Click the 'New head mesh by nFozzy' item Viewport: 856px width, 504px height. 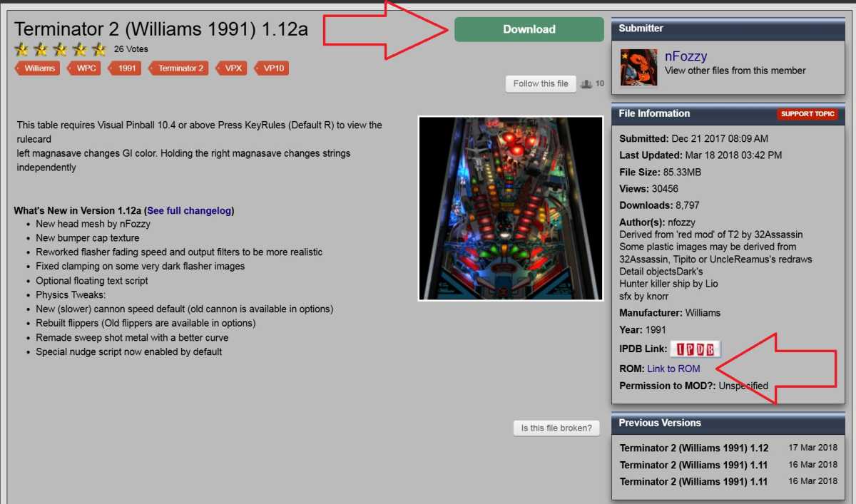(x=93, y=224)
